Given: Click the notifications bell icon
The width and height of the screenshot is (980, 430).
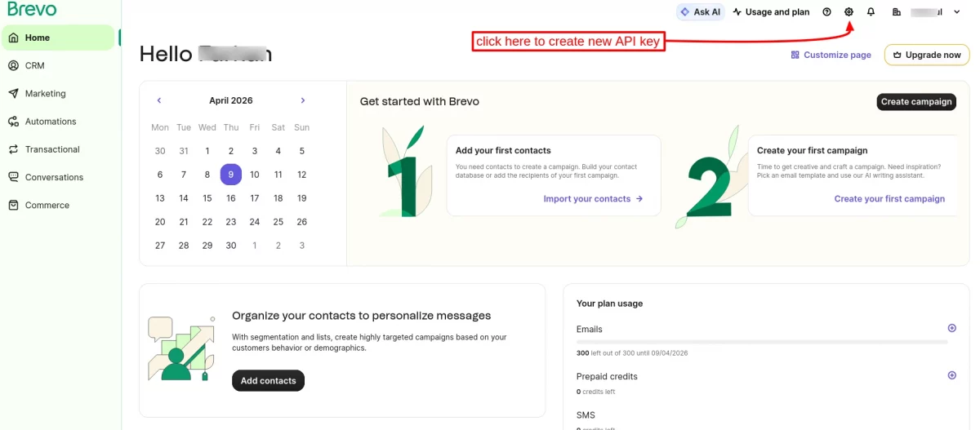Looking at the screenshot, I should (871, 12).
